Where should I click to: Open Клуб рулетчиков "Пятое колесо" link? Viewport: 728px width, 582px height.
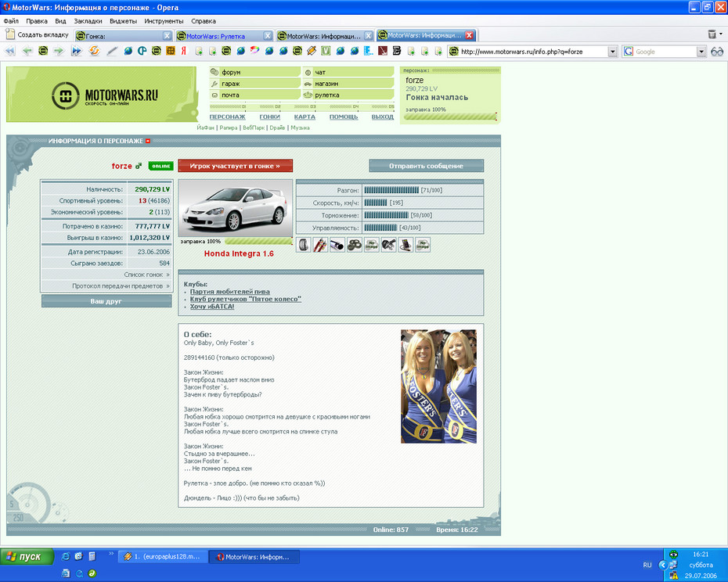246,299
